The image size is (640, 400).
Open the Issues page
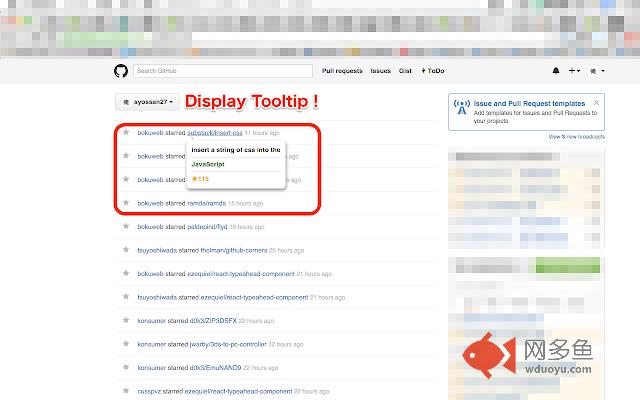(380, 71)
